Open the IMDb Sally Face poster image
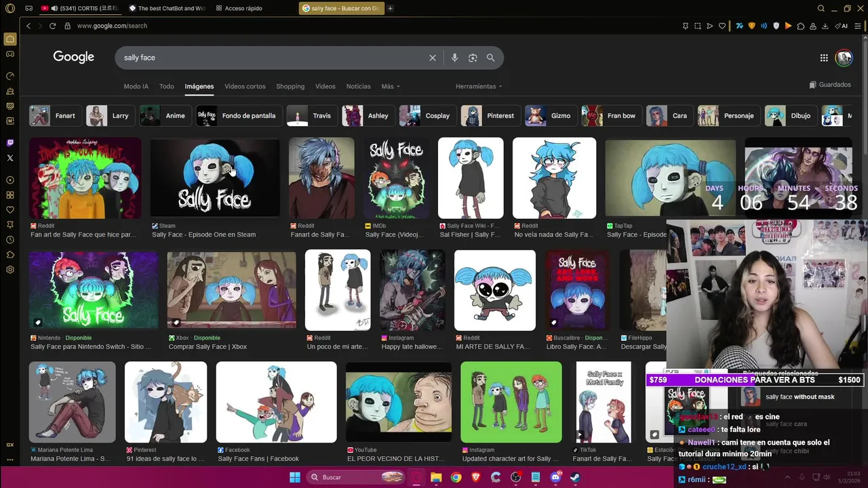The image size is (868, 488). pyautogui.click(x=397, y=178)
